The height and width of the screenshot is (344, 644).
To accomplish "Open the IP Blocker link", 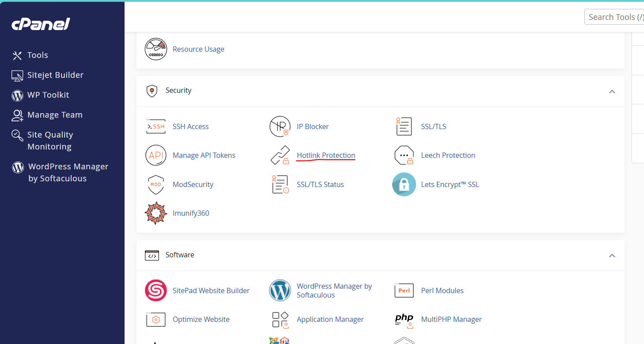I will (x=313, y=126).
